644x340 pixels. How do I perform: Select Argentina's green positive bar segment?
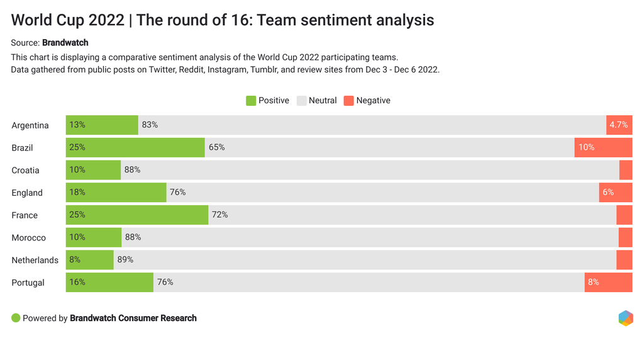pos(102,125)
